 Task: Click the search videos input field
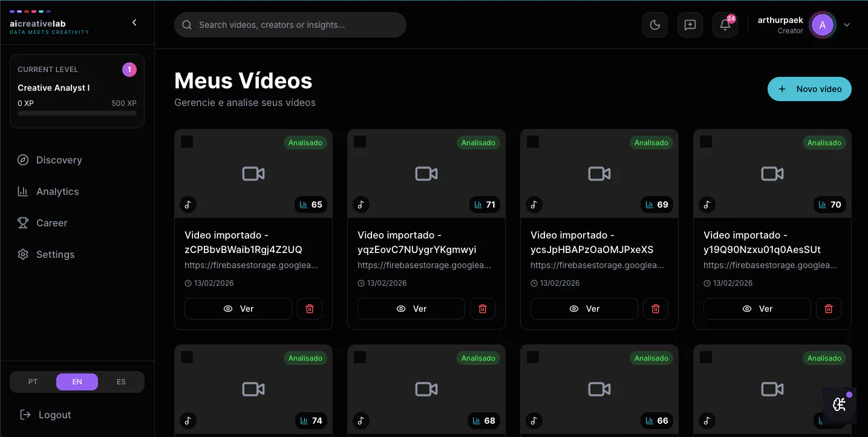tap(290, 25)
